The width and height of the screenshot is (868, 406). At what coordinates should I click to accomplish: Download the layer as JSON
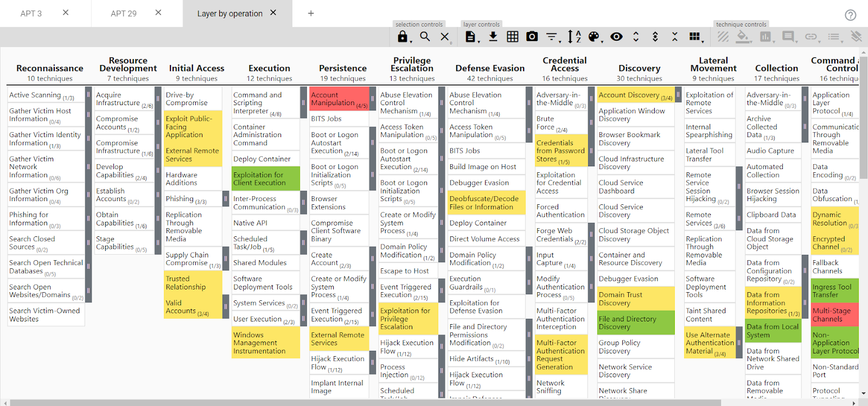pyautogui.click(x=493, y=36)
